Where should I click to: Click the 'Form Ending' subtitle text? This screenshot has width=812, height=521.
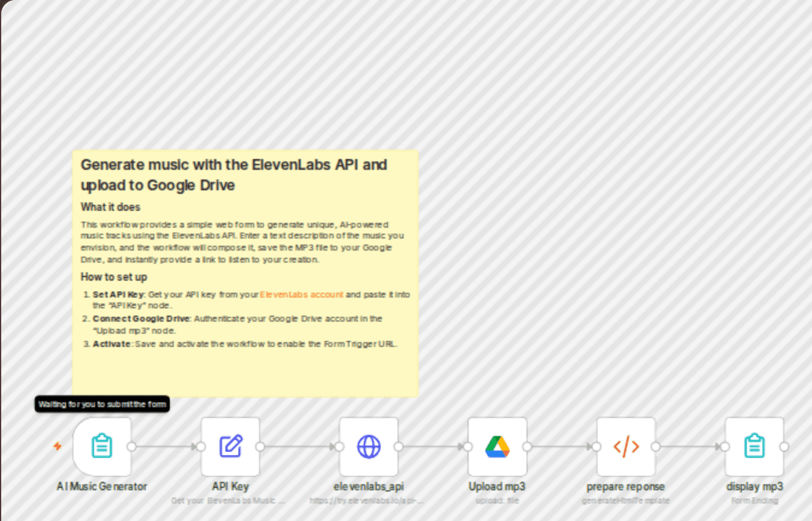point(755,501)
